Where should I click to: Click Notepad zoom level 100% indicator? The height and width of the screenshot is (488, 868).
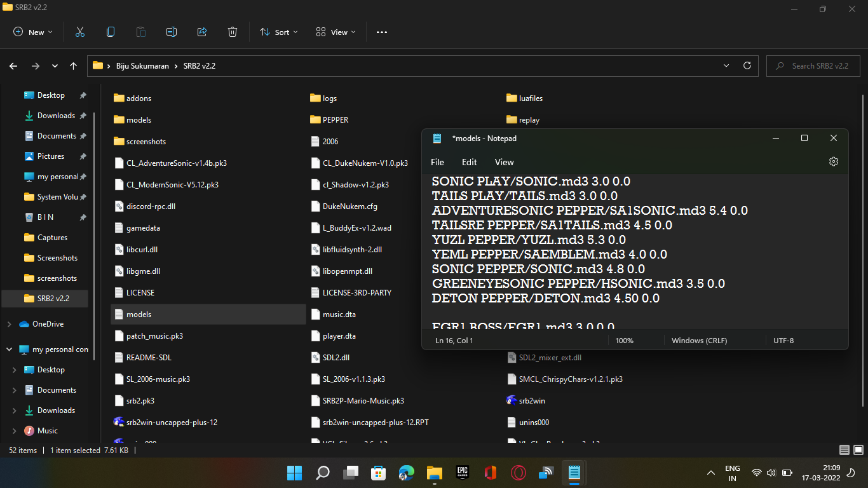(625, 341)
